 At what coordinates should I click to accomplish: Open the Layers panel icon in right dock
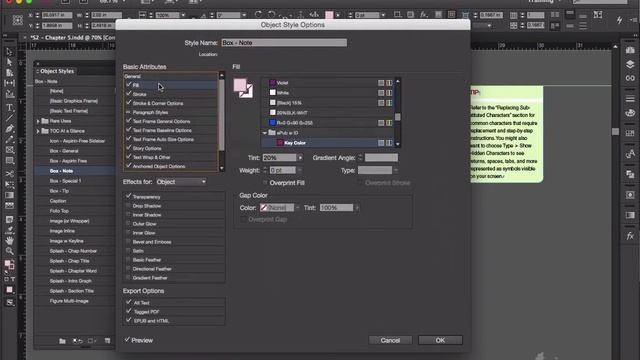(630, 64)
